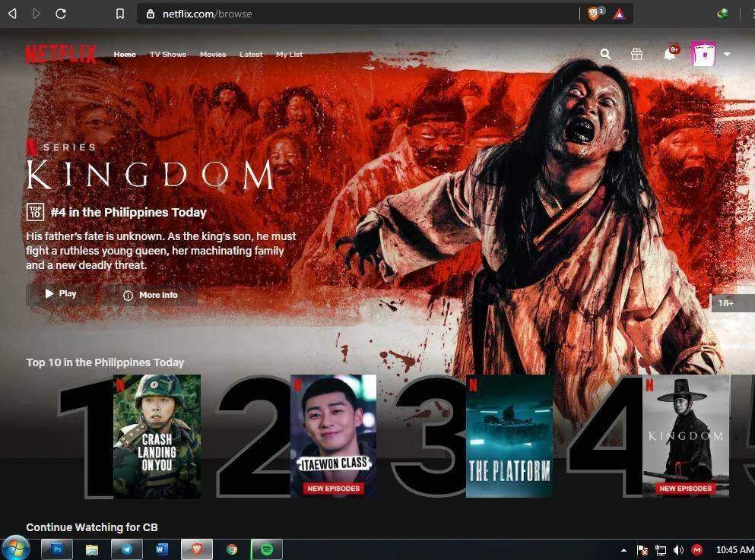
Task: Open Chrome from the taskbar
Action: point(232,549)
